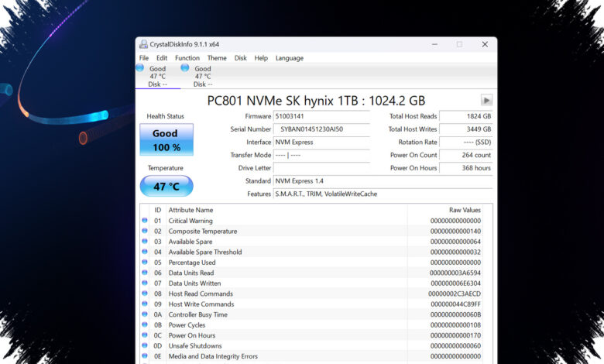
Task: Close the CrystalDiskInfo window
Action: coord(485,44)
